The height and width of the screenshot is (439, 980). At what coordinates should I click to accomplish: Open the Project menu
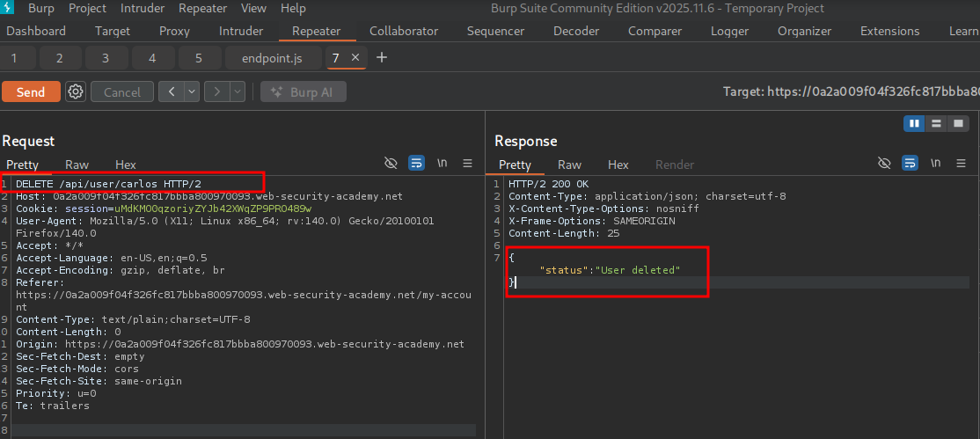click(x=87, y=9)
